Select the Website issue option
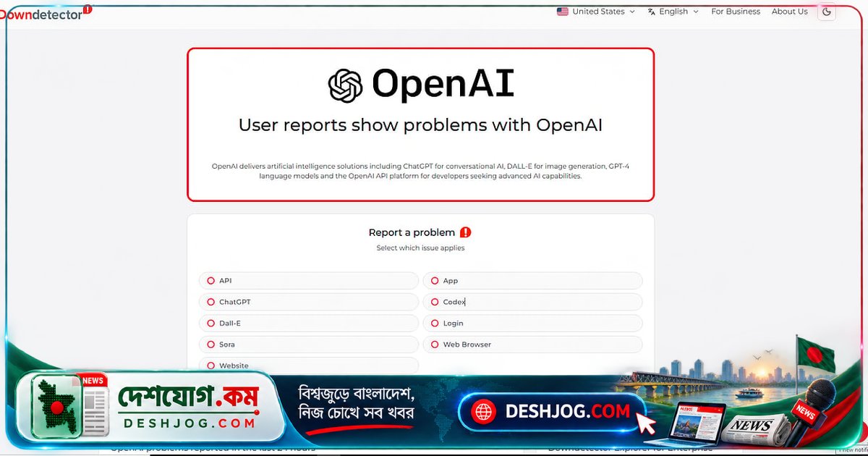The width and height of the screenshot is (868, 456). click(x=309, y=366)
